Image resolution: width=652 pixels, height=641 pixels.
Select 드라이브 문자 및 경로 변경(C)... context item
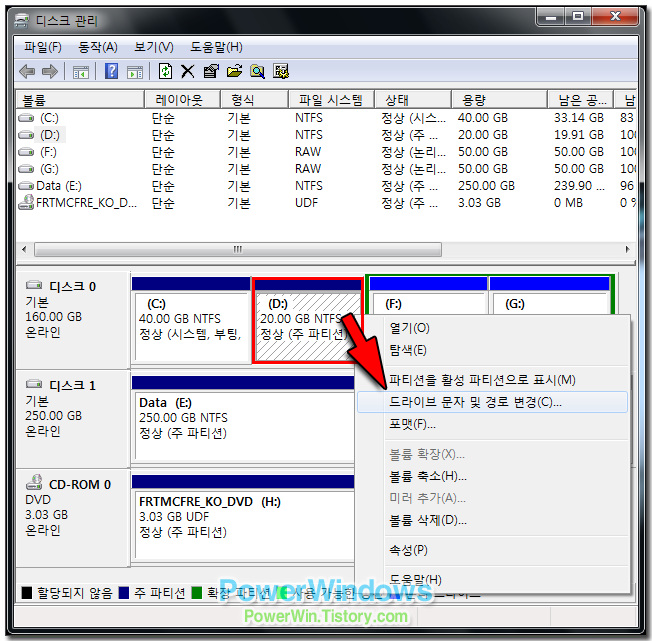point(475,402)
